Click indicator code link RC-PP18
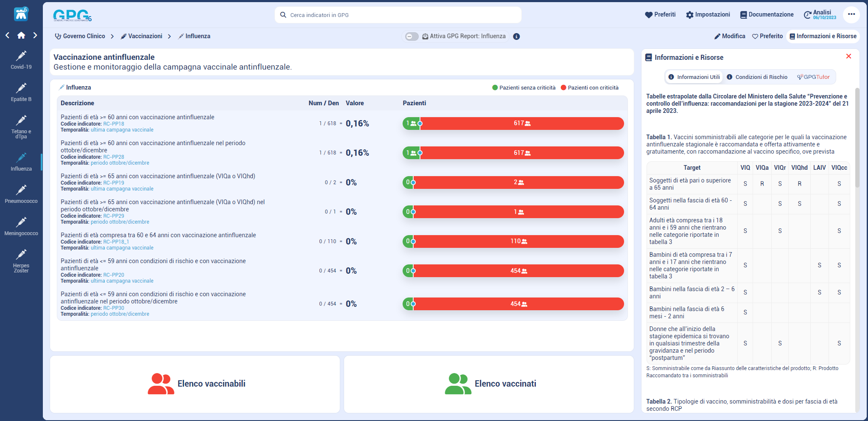The height and width of the screenshot is (421, 868). coord(114,124)
